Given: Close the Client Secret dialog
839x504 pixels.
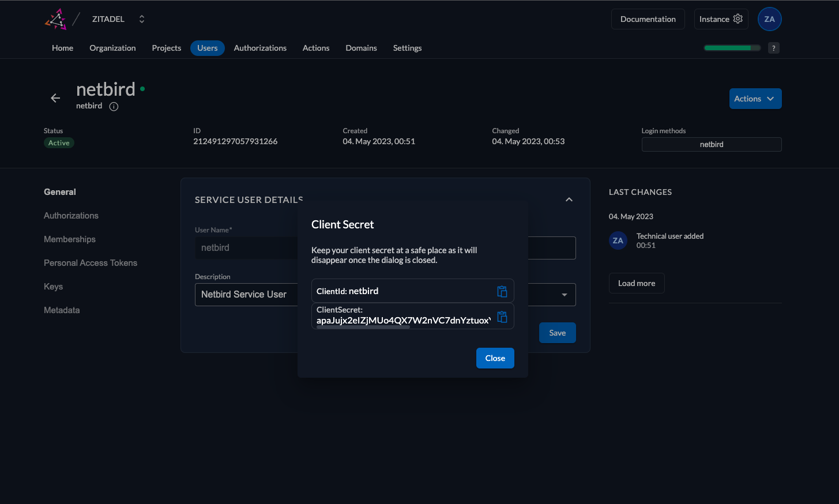Looking at the screenshot, I should 495,358.
